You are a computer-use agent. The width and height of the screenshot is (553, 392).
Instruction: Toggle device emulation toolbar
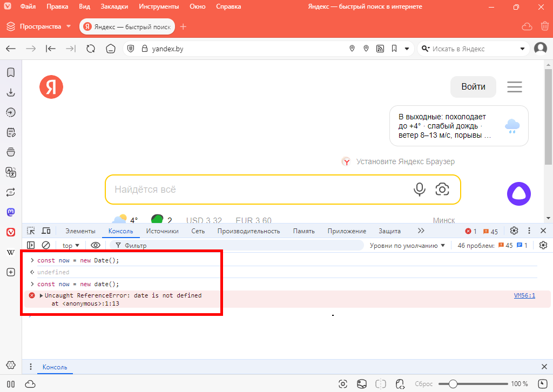[46, 231]
